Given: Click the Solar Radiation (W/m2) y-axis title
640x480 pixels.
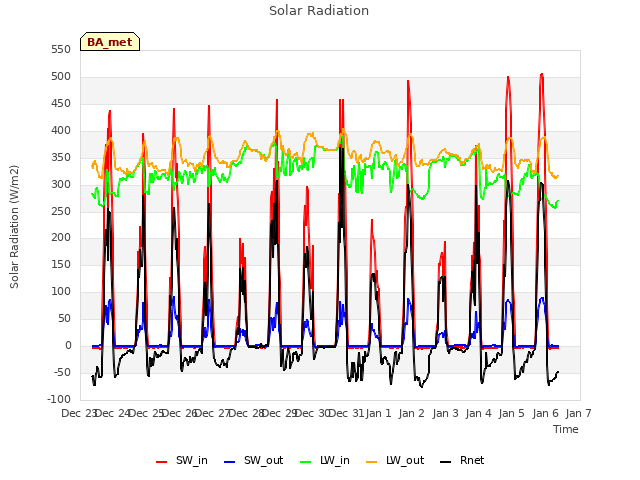Looking at the screenshot, I should pos(14,227).
